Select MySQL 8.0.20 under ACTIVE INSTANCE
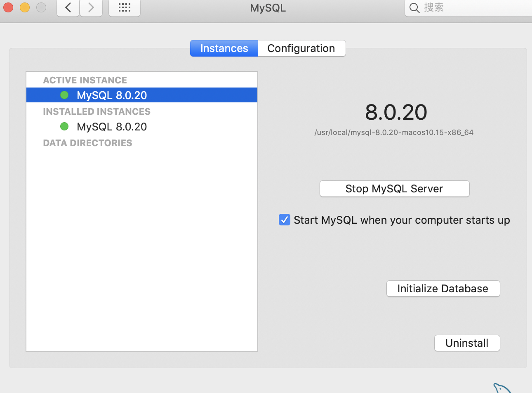Screen dimensions: 532x393 111,95
